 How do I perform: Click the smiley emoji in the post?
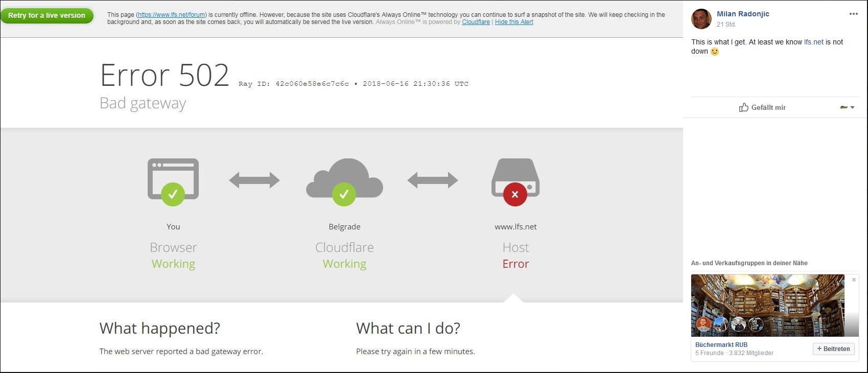[715, 52]
